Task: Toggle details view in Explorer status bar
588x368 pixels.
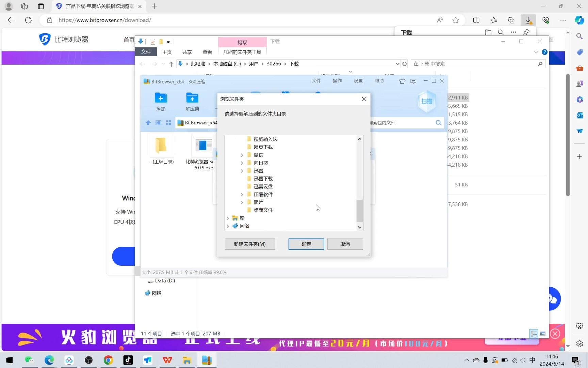Action: pyautogui.click(x=534, y=334)
